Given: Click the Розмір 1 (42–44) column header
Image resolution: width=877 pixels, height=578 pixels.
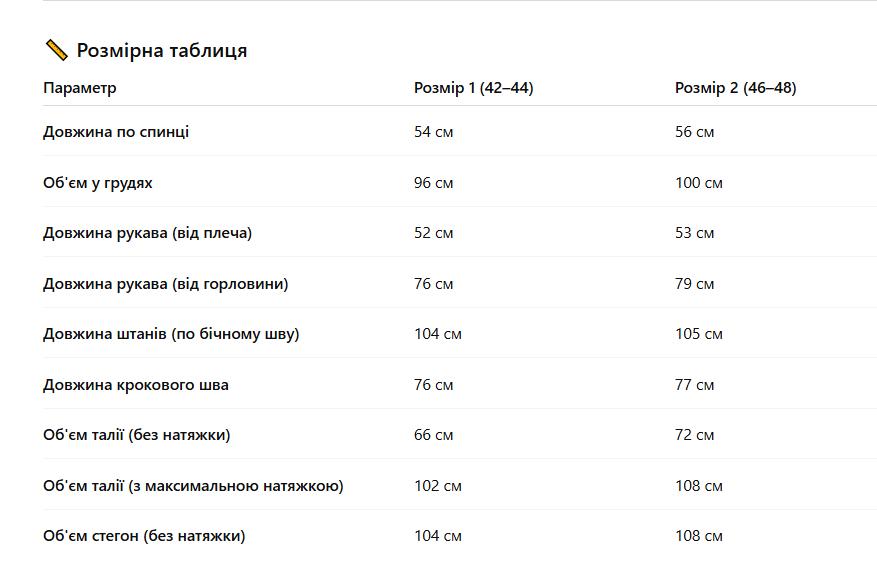Looking at the screenshot, I should [x=474, y=88].
